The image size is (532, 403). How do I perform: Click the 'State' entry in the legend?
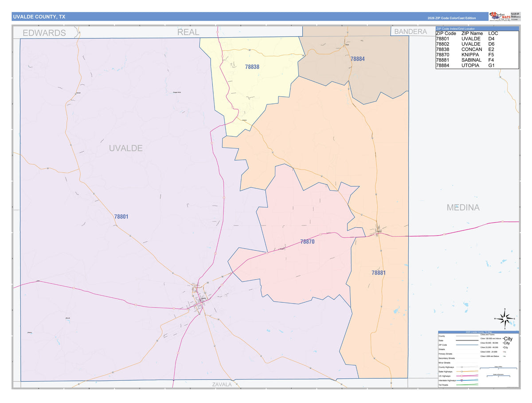click(441, 340)
